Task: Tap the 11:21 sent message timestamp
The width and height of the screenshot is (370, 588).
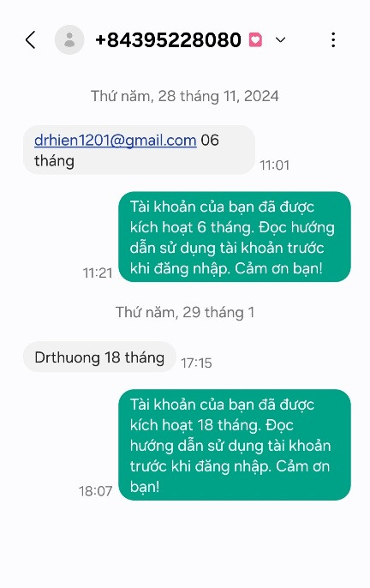Action: [98, 273]
